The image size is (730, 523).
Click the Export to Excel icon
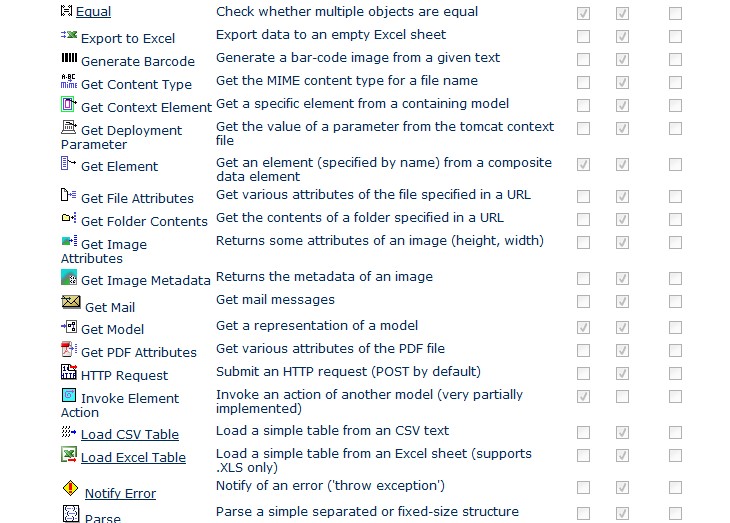coord(69,35)
